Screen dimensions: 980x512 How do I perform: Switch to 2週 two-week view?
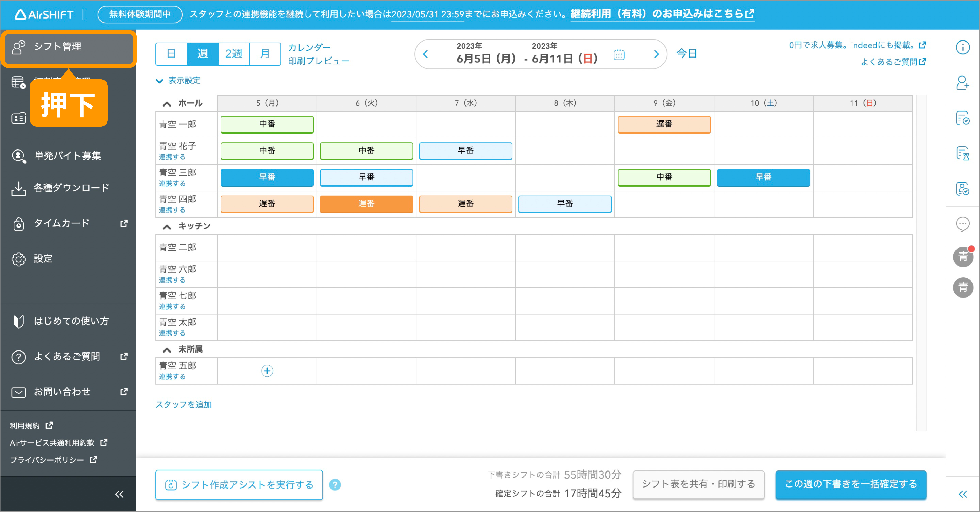click(234, 54)
